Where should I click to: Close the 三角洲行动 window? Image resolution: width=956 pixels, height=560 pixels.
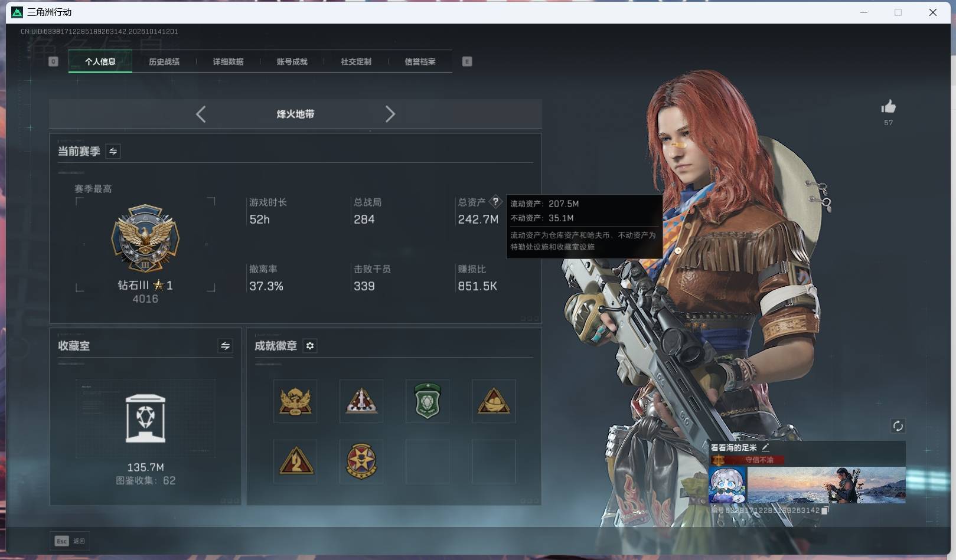coord(933,12)
